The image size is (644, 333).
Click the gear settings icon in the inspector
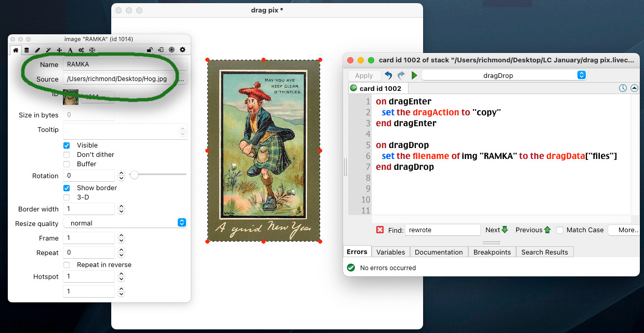(x=182, y=50)
